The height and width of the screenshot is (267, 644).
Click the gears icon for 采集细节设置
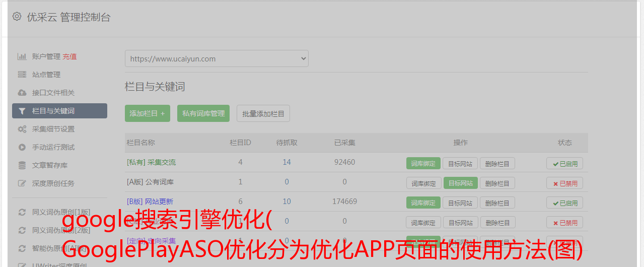(x=22, y=129)
